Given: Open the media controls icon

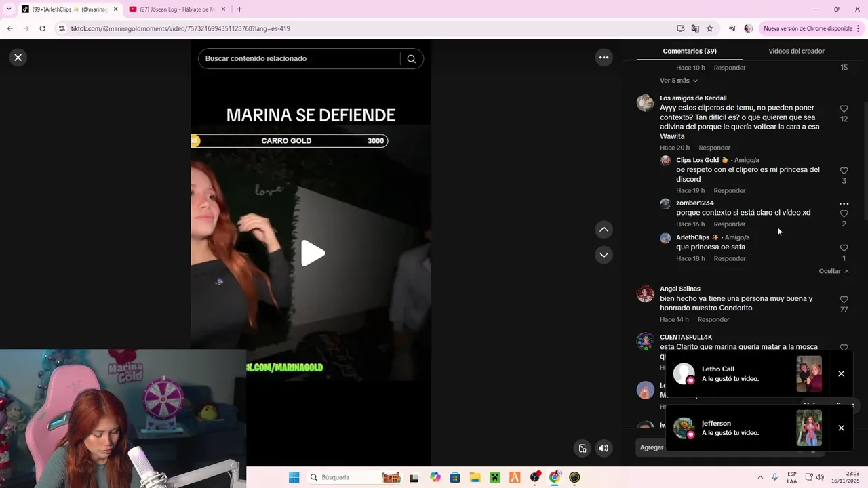Looking at the screenshot, I should point(732,28).
